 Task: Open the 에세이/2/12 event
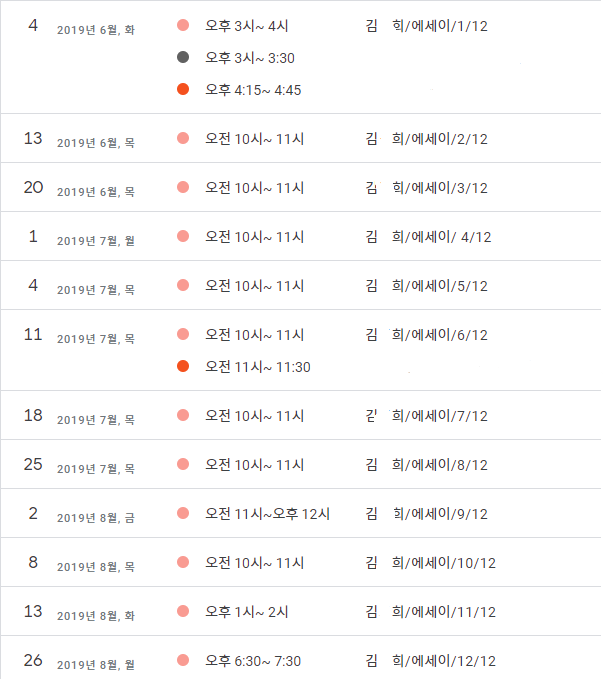coord(426,139)
